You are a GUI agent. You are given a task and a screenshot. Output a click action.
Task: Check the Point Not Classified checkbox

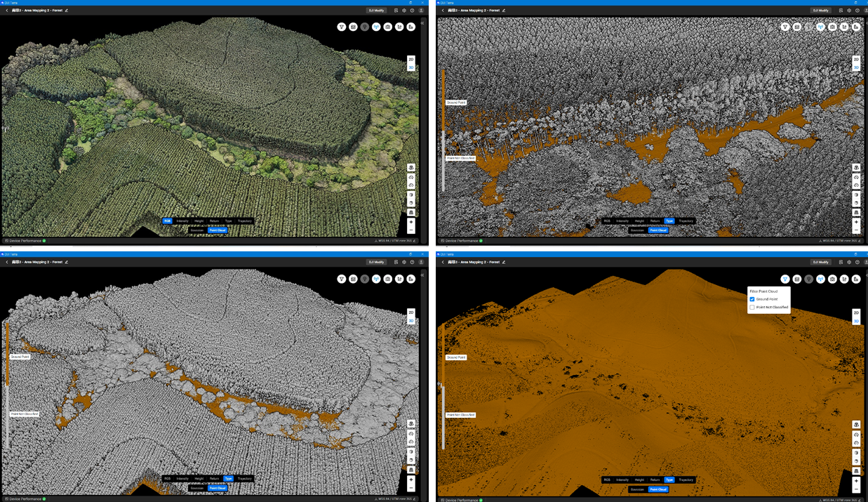click(x=752, y=308)
